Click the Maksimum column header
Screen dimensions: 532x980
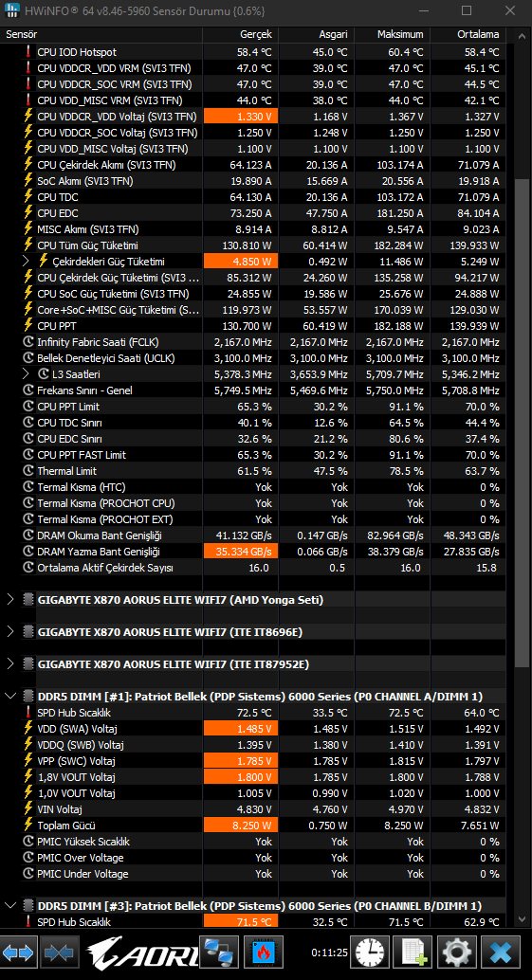tap(392, 34)
